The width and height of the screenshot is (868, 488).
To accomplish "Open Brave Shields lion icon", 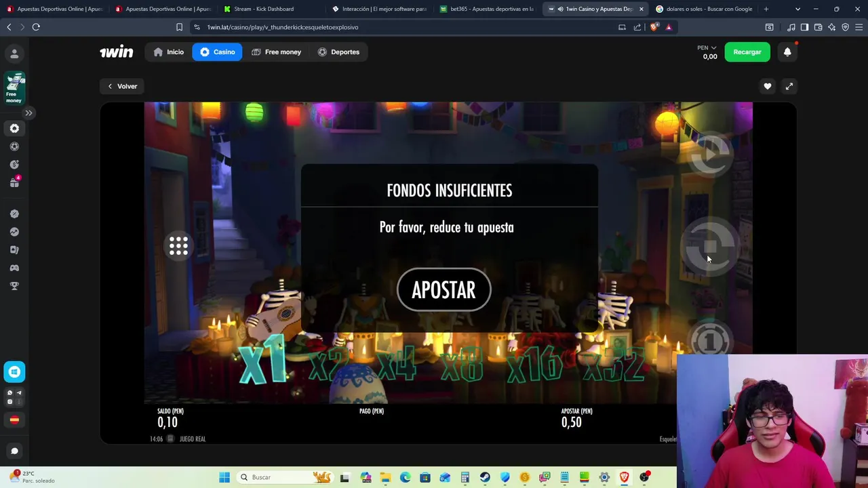I will click(654, 27).
